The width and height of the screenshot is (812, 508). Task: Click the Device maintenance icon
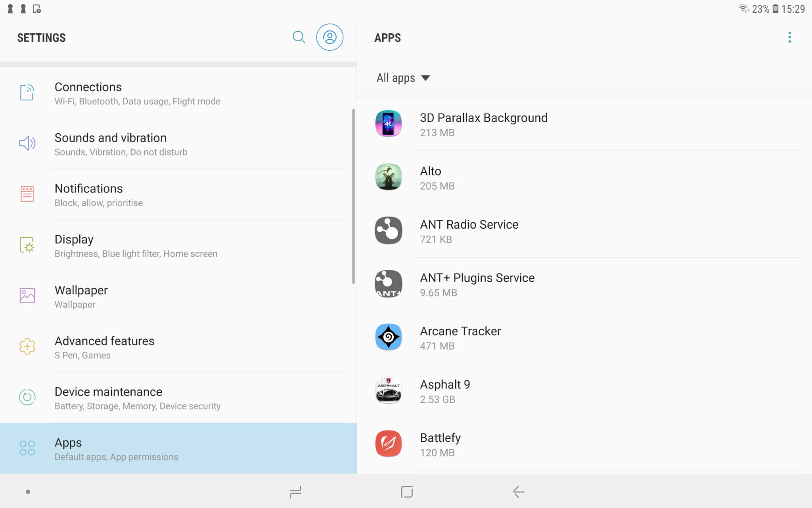pyautogui.click(x=27, y=397)
